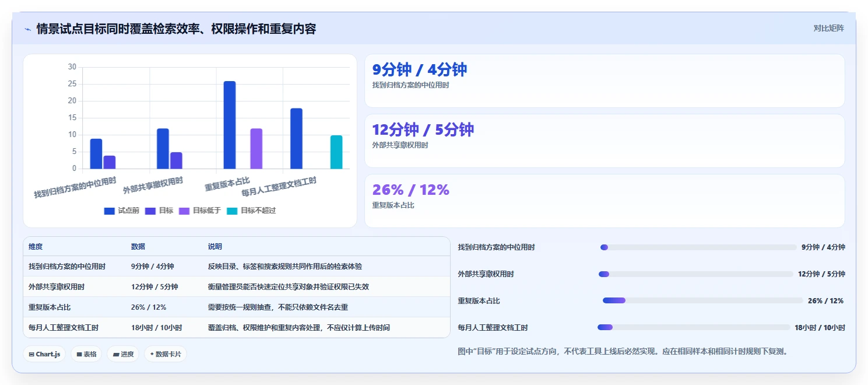Click the description starting 衡量管理员能否快速定位
Image resolution: width=868 pixels, height=385 pixels.
(289, 287)
